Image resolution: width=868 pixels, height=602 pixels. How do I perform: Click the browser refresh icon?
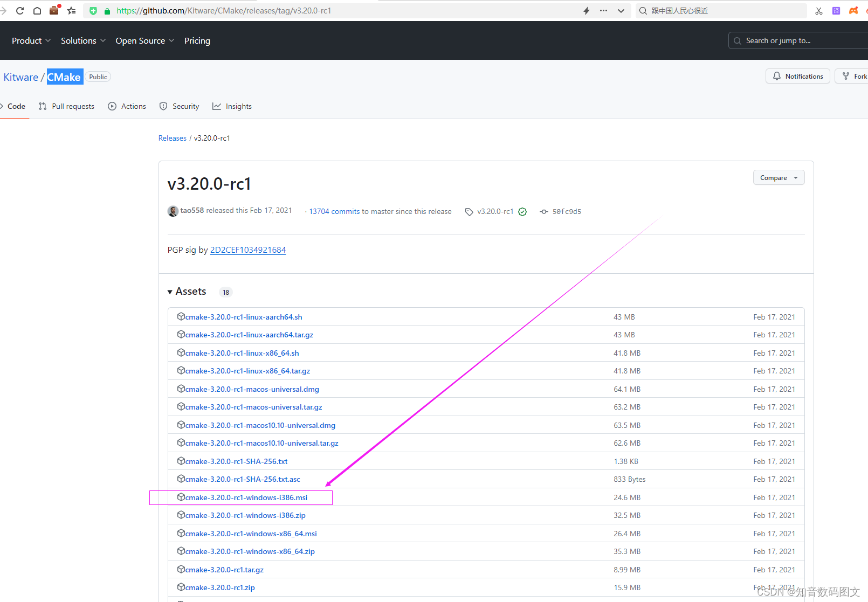20,10
